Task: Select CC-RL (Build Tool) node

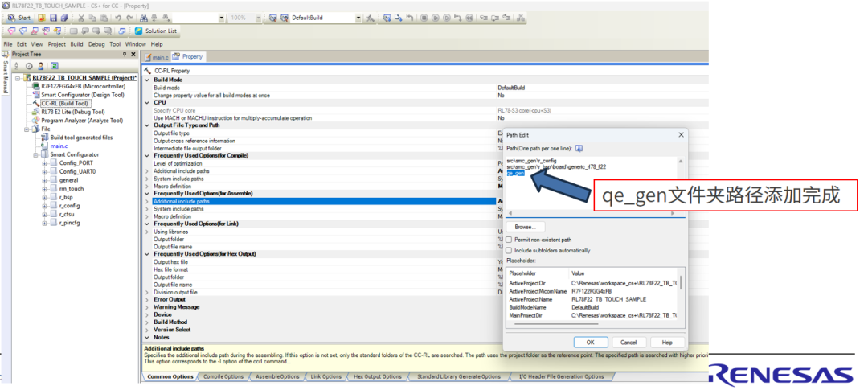Action: [x=65, y=103]
